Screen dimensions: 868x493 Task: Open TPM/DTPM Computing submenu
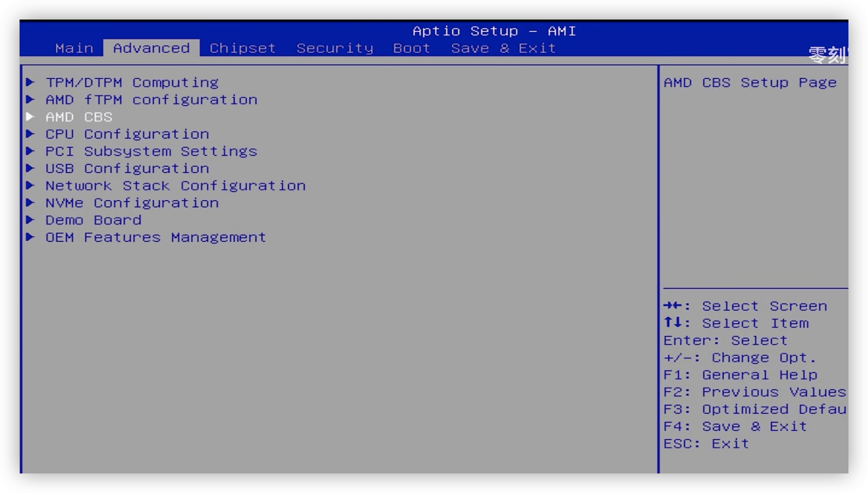132,83
